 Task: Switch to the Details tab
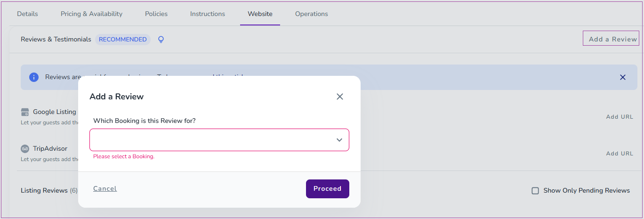[x=27, y=14]
